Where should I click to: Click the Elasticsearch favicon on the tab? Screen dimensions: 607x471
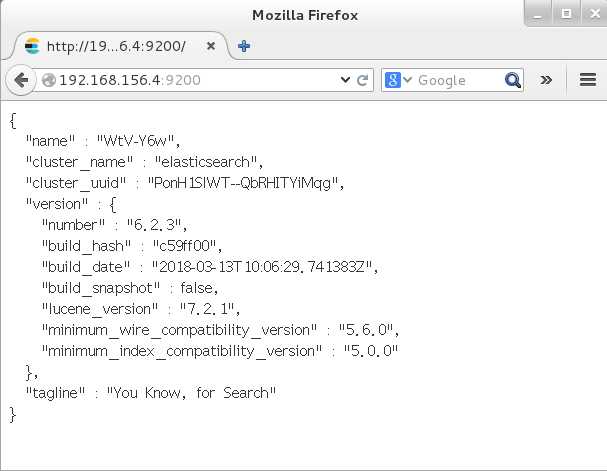click(x=32, y=46)
